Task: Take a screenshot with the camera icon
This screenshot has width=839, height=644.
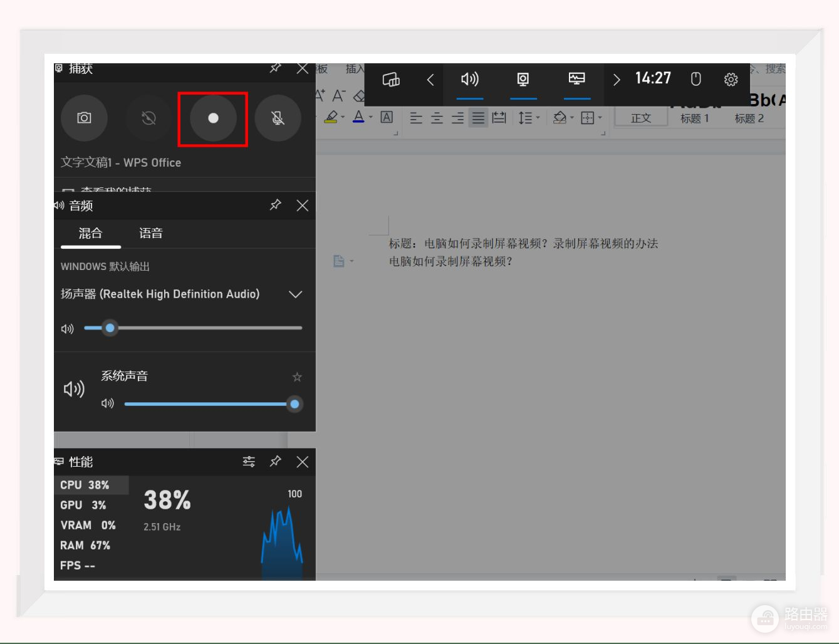Action: [x=84, y=118]
